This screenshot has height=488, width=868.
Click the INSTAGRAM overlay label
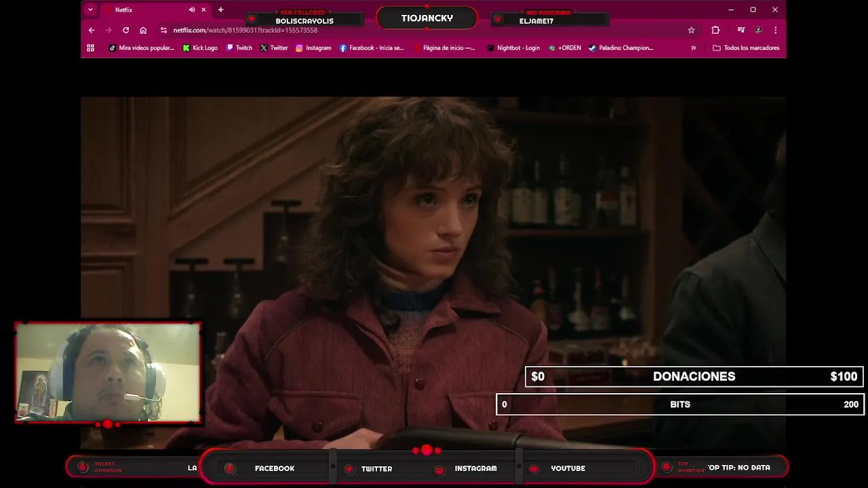(x=475, y=468)
